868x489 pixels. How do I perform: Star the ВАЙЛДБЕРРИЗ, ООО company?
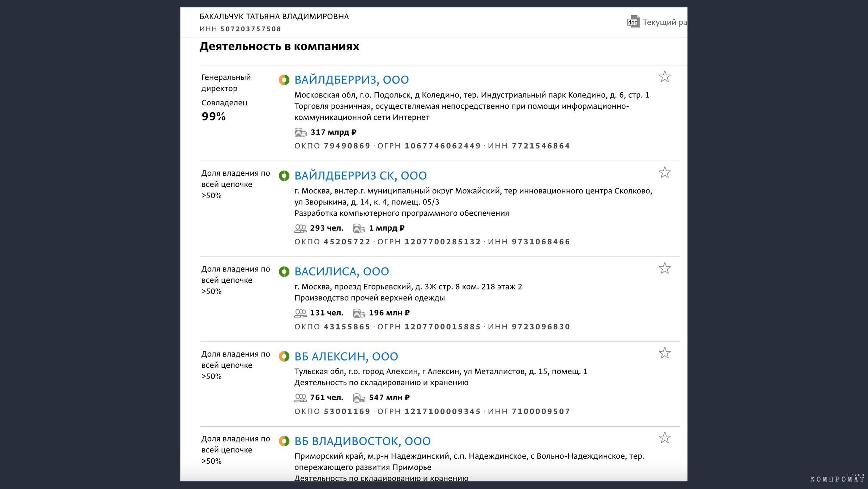(x=664, y=76)
